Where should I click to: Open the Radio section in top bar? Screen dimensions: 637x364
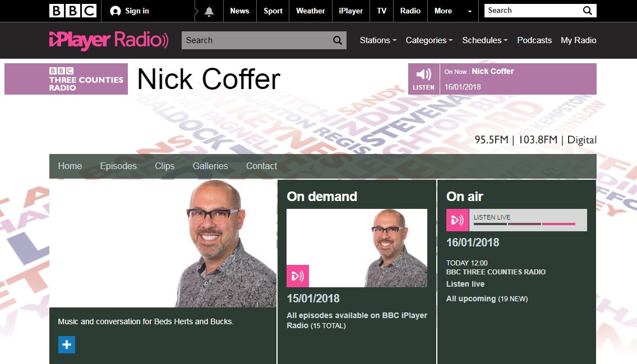pyautogui.click(x=410, y=11)
